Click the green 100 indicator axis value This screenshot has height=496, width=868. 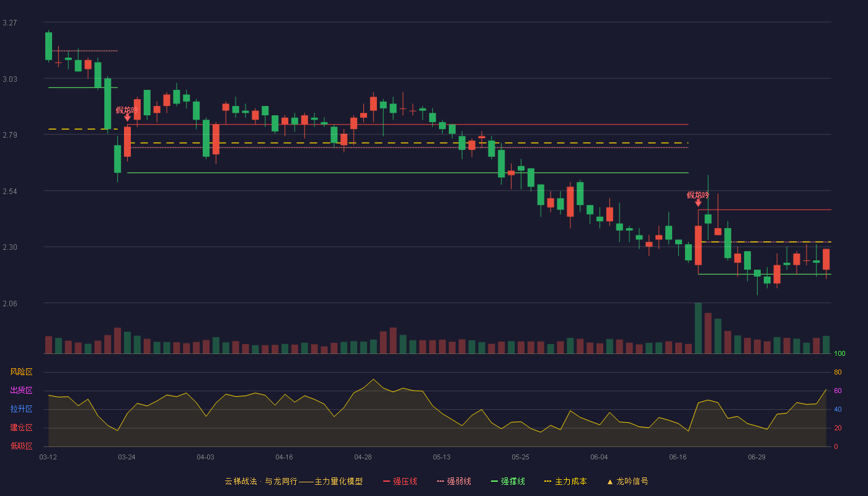[x=839, y=354]
